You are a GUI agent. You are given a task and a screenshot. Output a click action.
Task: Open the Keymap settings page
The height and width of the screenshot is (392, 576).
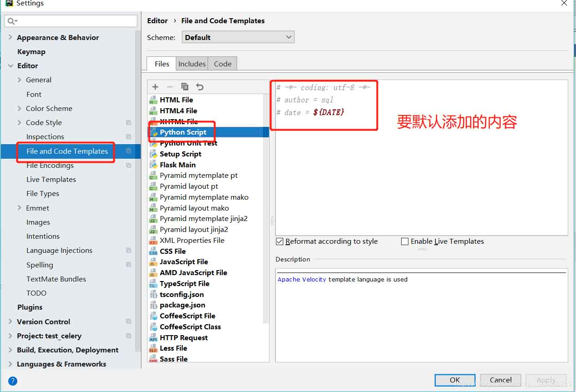[31, 51]
